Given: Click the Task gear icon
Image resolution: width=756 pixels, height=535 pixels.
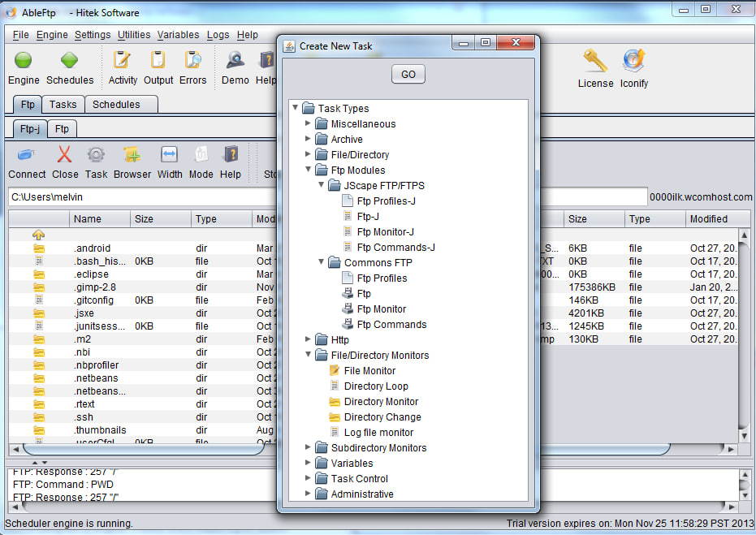Looking at the screenshot, I should [96, 155].
